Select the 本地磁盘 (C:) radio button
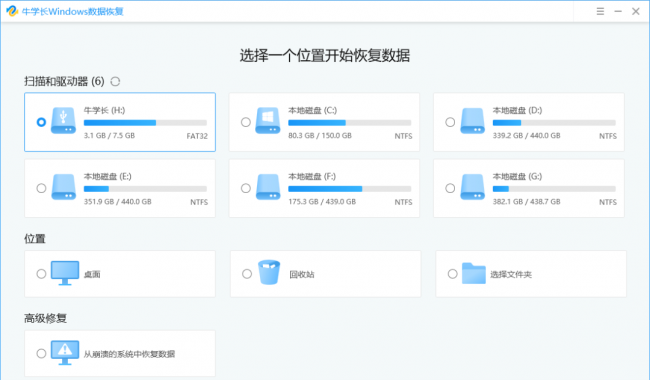 [246, 122]
